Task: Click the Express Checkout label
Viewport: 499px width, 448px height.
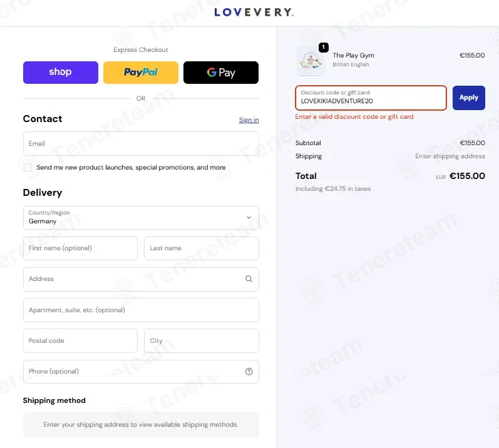Action: tap(141, 50)
